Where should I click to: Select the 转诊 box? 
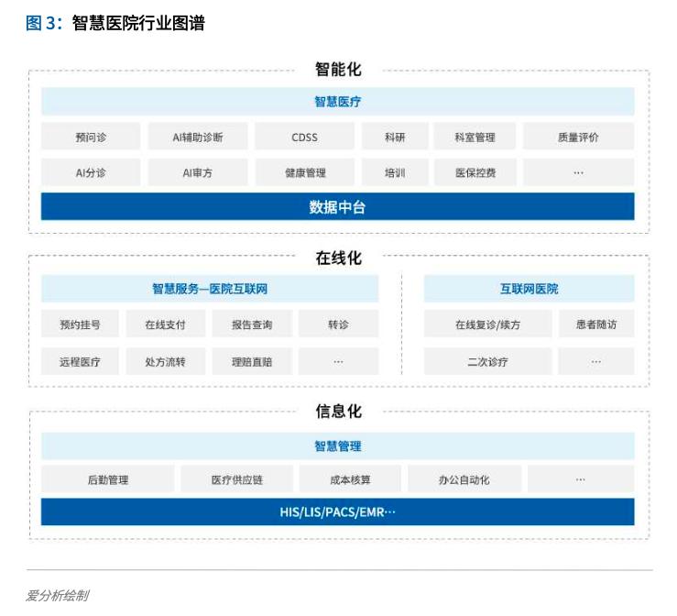tap(339, 324)
